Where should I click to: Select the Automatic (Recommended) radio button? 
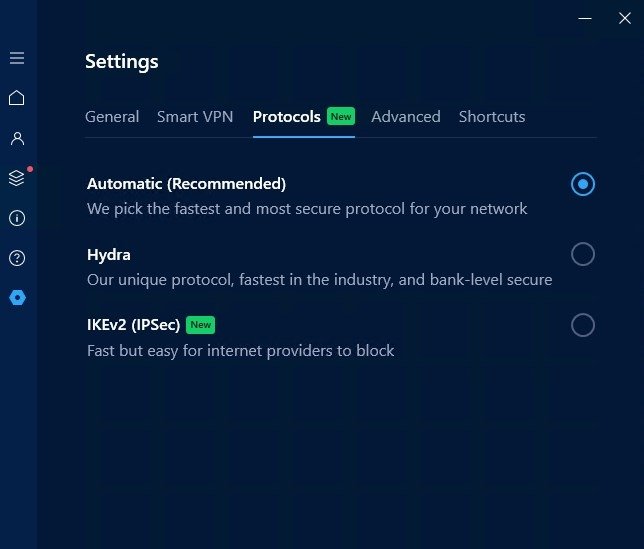[582, 184]
